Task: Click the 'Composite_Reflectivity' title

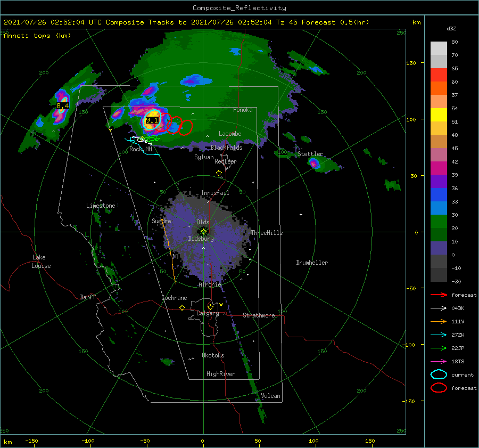Action: point(239,8)
